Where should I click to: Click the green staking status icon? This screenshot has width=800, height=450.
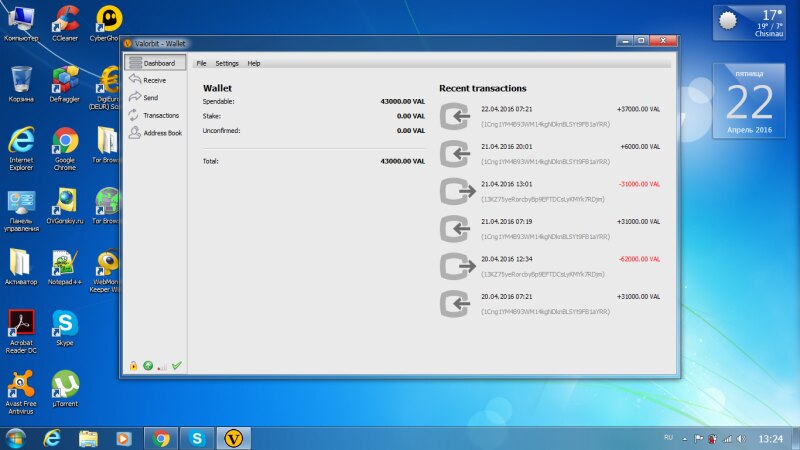click(148, 366)
